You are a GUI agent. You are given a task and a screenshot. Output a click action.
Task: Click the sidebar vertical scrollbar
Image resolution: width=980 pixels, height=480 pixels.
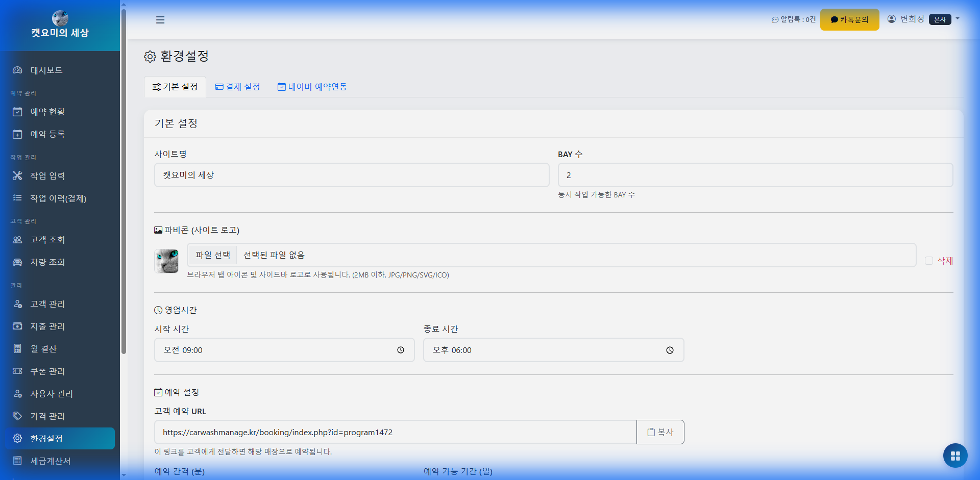124,181
